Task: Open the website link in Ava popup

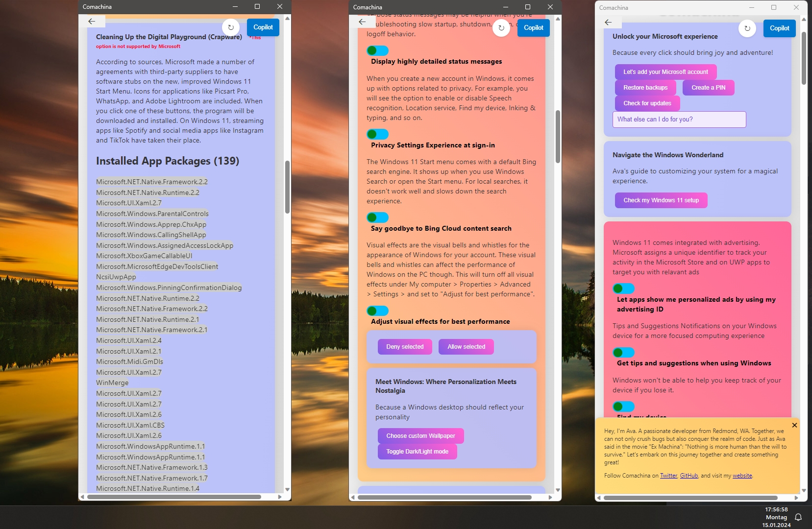Action: [742, 476]
